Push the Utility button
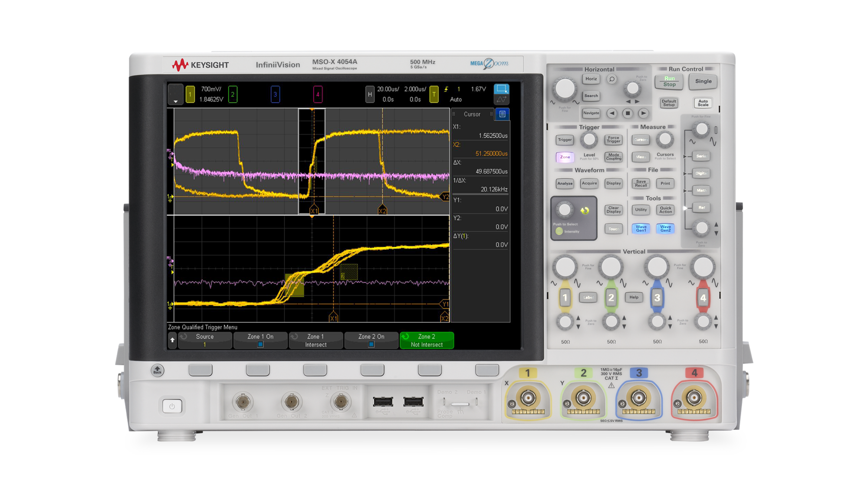Viewport: 868px width, 488px height. click(x=641, y=210)
